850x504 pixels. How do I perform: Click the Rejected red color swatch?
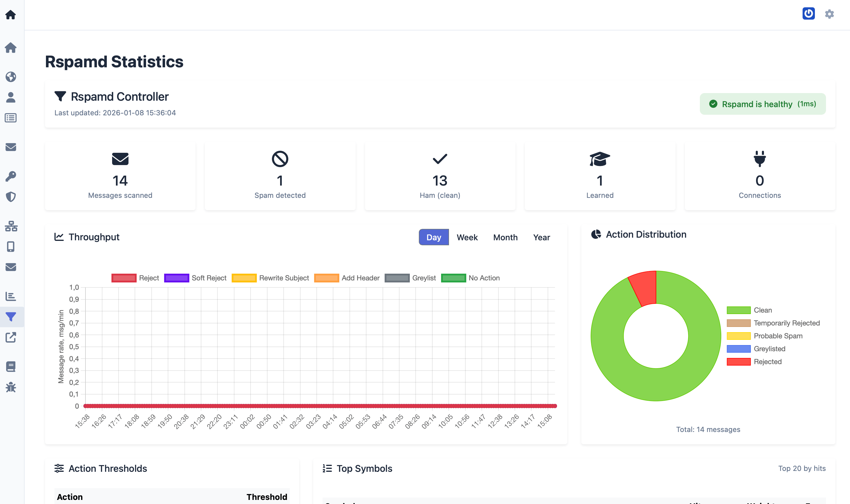point(738,362)
